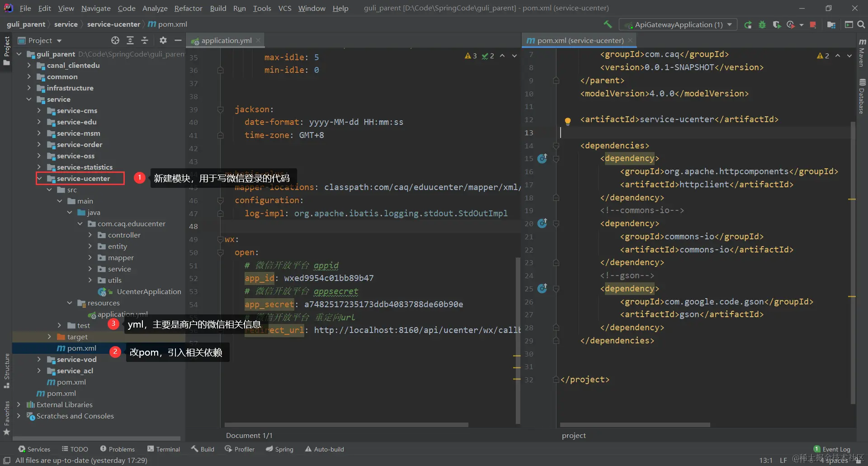Viewport: 868px width, 466px height.
Task: Click the lightbulb intention icon on line 12
Action: pyautogui.click(x=568, y=120)
